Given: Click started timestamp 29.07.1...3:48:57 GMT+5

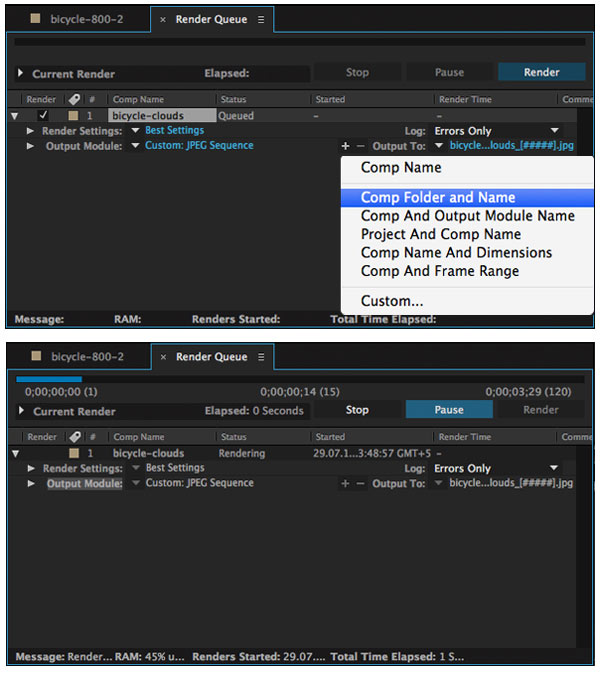Looking at the screenshot, I should tap(372, 453).
